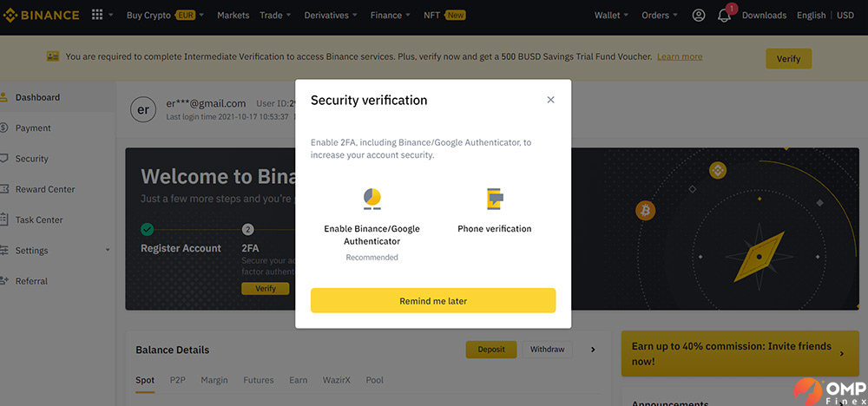Screen dimensions: 868x406
Task: Click the Verify button under 2FA
Action: click(265, 288)
